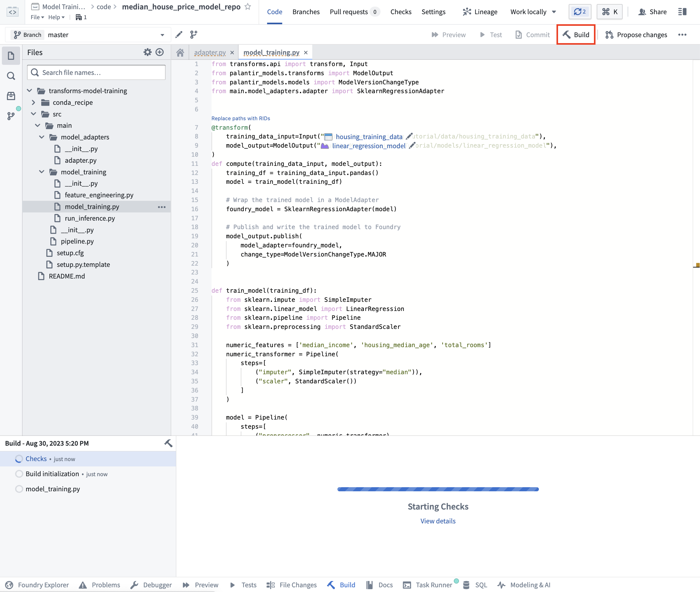Switch to the adapter.py editor tab
Viewport: 700px width, 592px height.
pyautogui.click(x=210, y=52)
